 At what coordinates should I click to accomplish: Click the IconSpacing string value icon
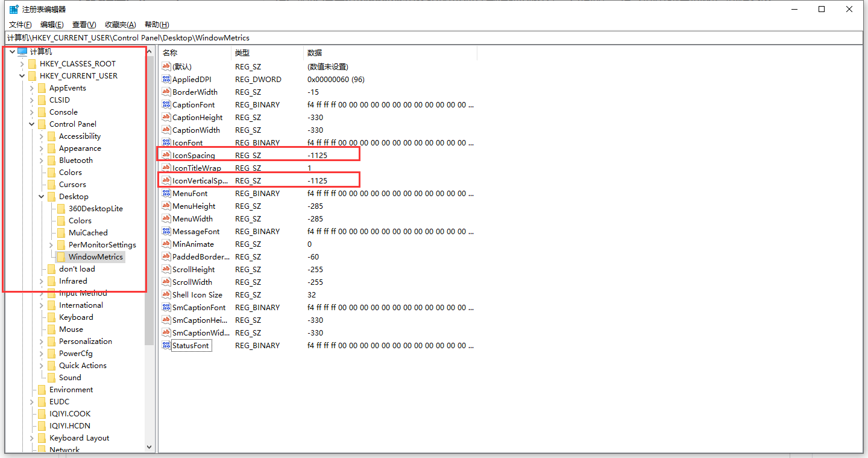point(166,155)
